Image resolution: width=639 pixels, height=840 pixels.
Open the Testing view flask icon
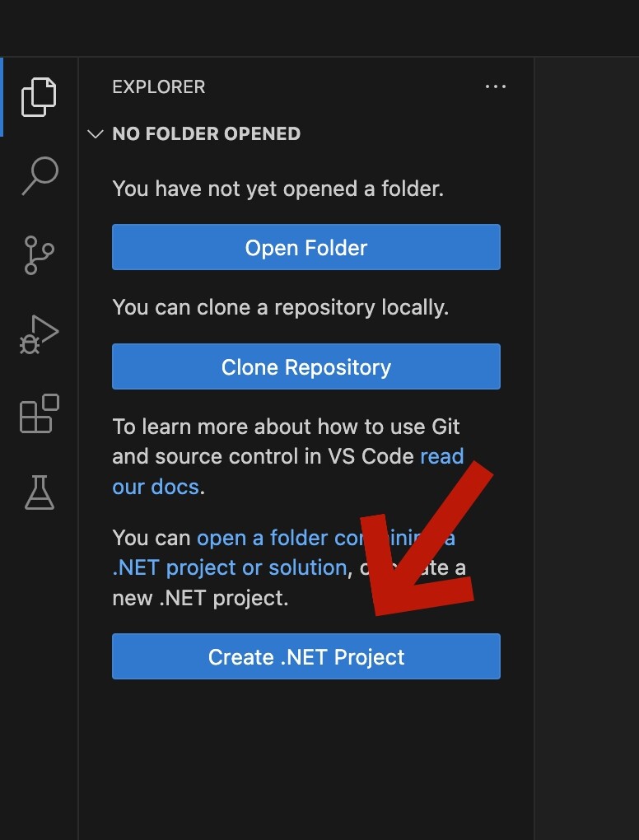coord(39,493)
